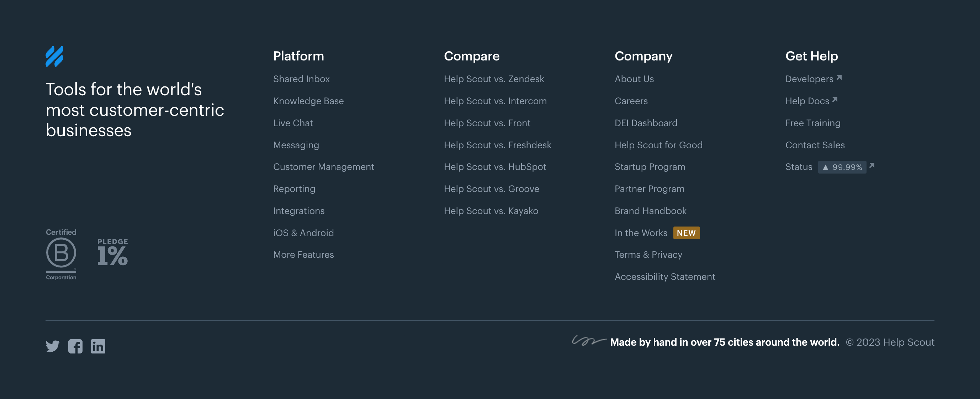Open the Free Training link
980x399 pixels.
(x=812, y=123)
